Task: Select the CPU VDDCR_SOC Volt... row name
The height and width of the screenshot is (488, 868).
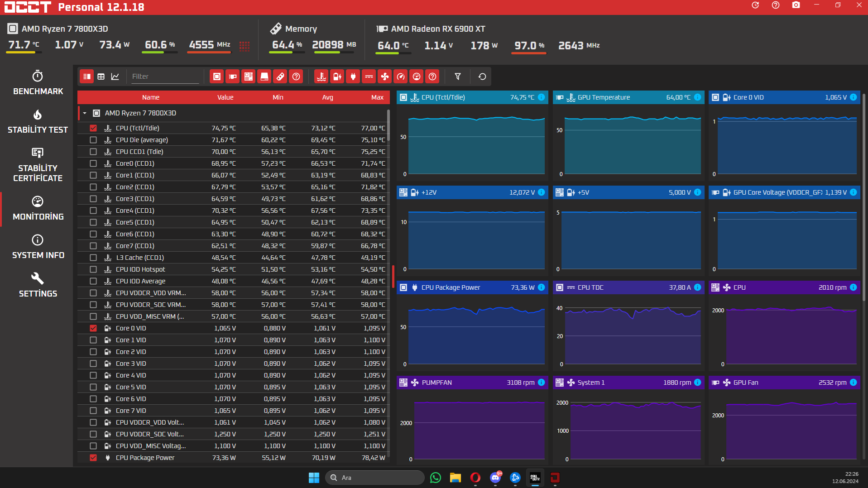Action: click(x=150, y=434)
